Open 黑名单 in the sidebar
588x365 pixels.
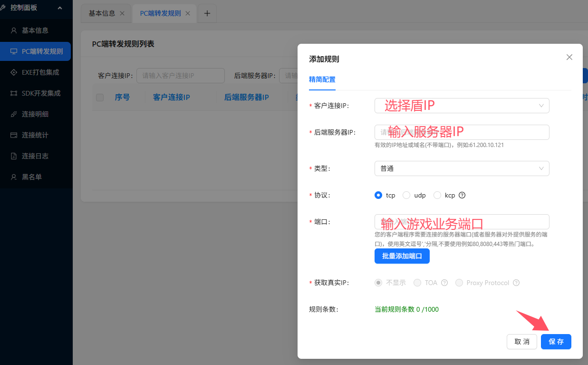(x=36, y=177)
